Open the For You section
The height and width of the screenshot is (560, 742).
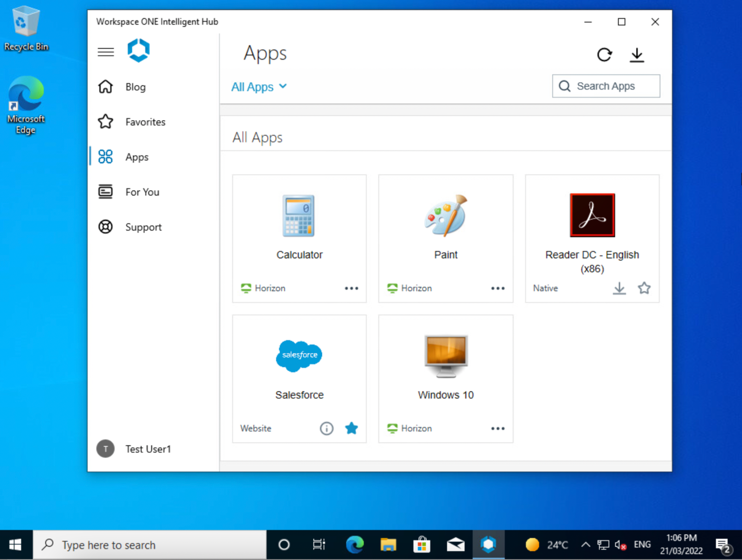pos(142,192)
